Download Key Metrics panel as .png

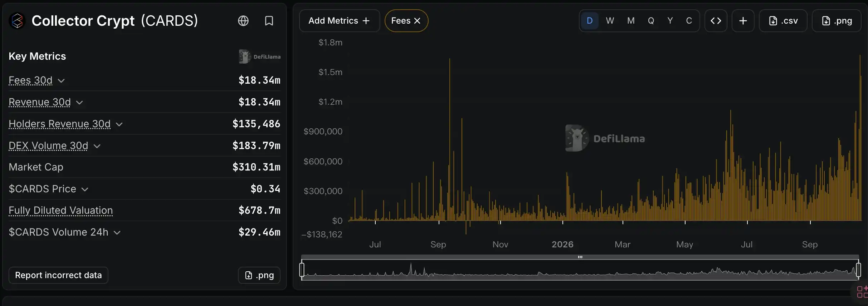pyautogui.click(x=259, y=275)
